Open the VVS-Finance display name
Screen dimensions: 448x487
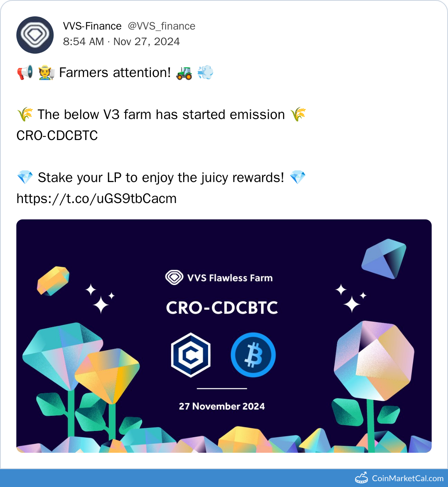92,26
